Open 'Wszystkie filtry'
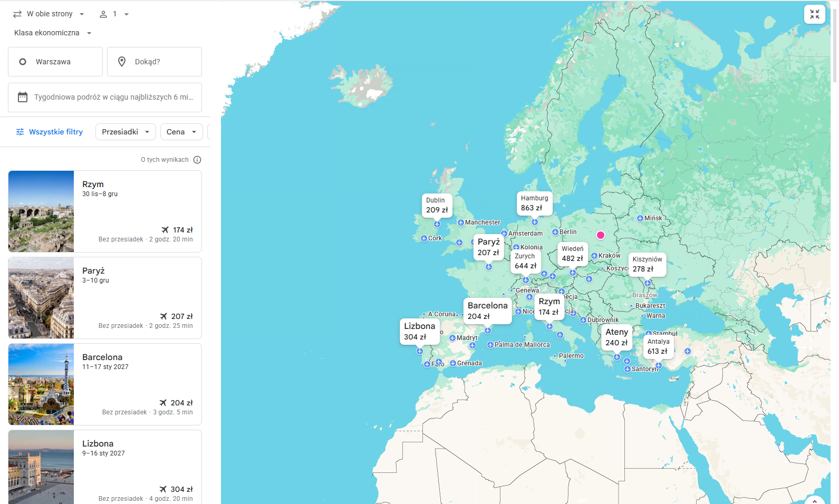This screenshot has width=839, height=504. tap(50, 132)
